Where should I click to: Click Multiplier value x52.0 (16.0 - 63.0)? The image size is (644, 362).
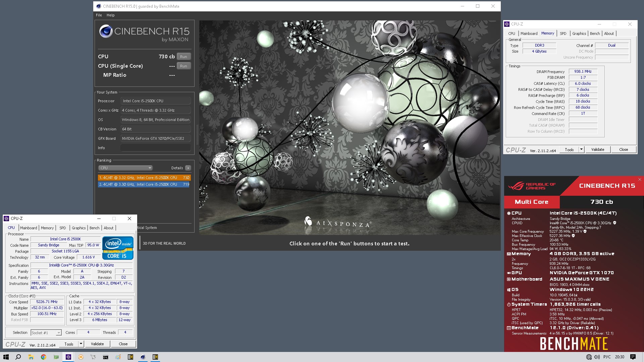pos(47,308)
